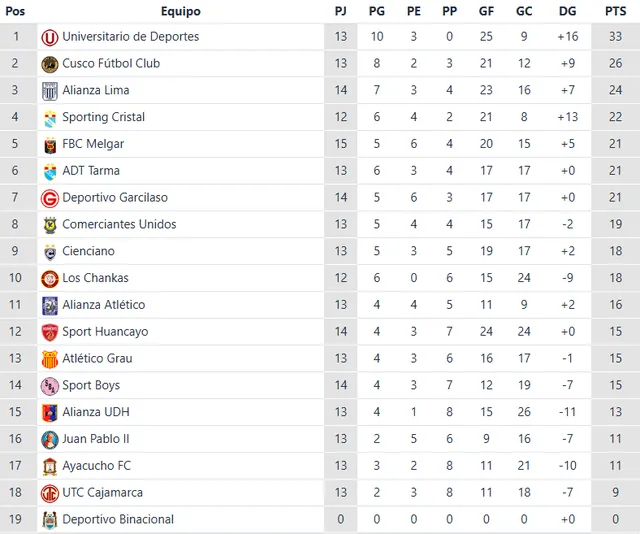Open the Cienciano team name link
The width and height of the screenshot is (640, 534).
(88, 251)
